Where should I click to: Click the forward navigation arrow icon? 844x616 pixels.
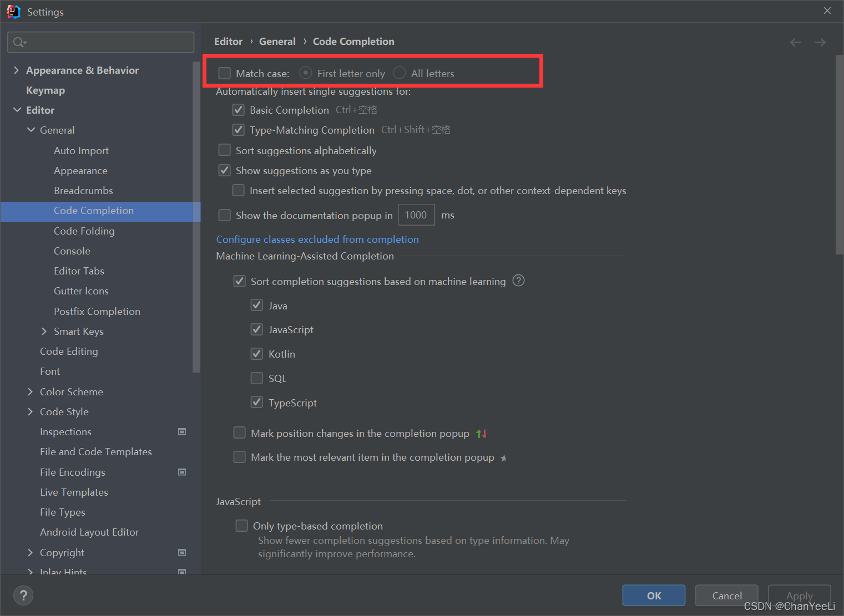(820, 42)
